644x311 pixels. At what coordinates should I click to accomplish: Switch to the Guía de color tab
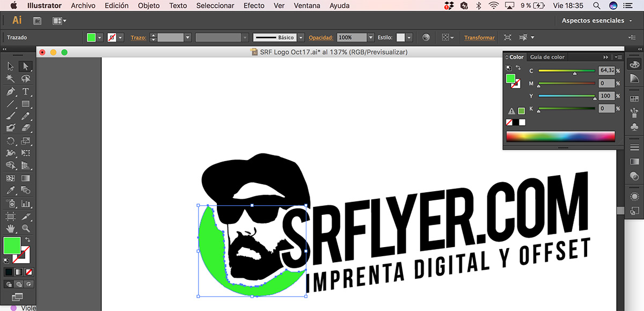547,57
